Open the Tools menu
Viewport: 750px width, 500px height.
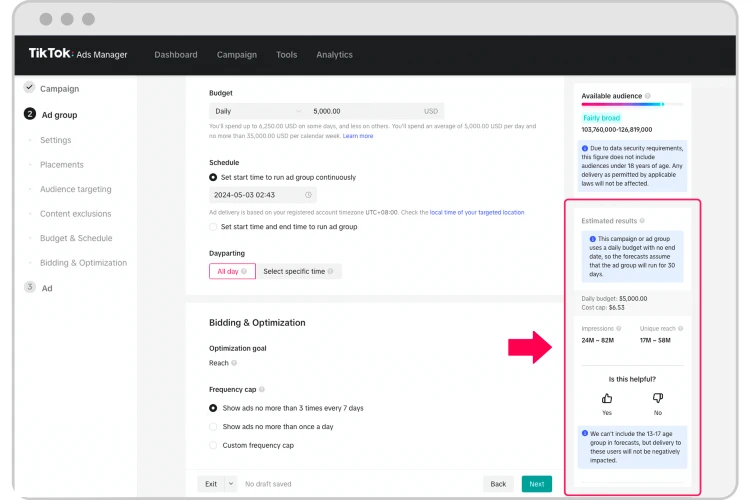click(287, 55)
